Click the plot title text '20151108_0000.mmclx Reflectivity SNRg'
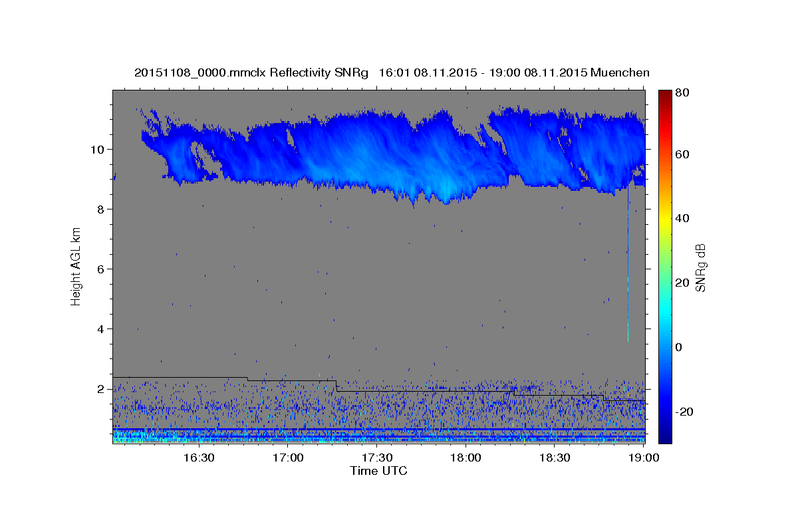The width and height of the screenshot is (798, 532). click(x=251, y=72)
